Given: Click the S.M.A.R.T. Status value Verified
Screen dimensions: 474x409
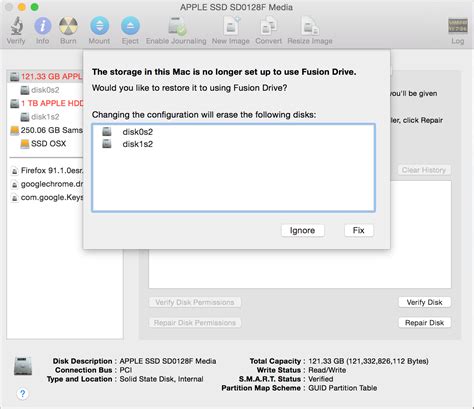Looking at the screenshot, I should pyautogui.click(x=321, y=379).
